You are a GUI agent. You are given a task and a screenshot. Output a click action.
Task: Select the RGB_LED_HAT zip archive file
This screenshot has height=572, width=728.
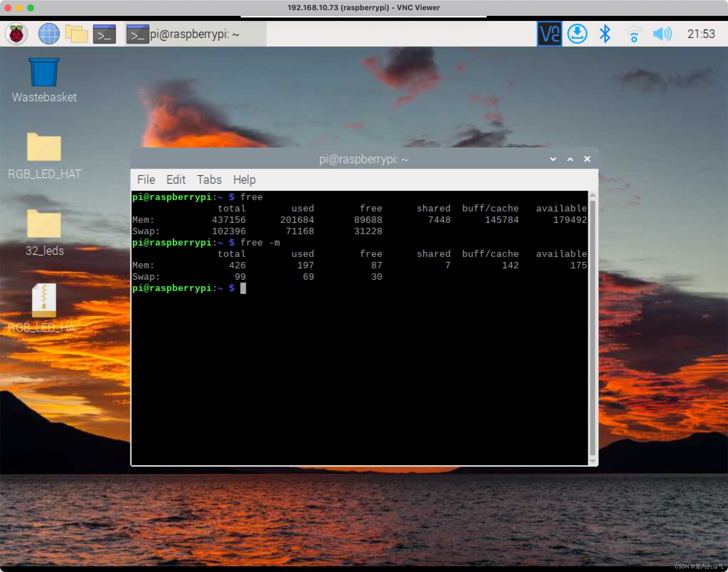[x=44, y=300]
